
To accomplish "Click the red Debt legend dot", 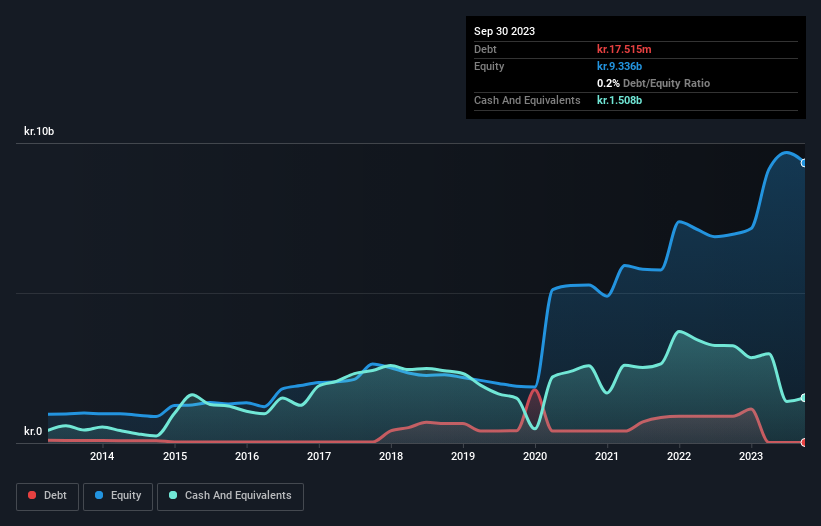I will pos(32,495).
